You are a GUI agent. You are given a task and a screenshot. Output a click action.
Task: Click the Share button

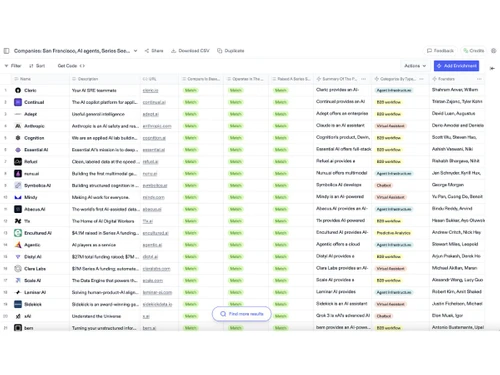pos(154,51)
